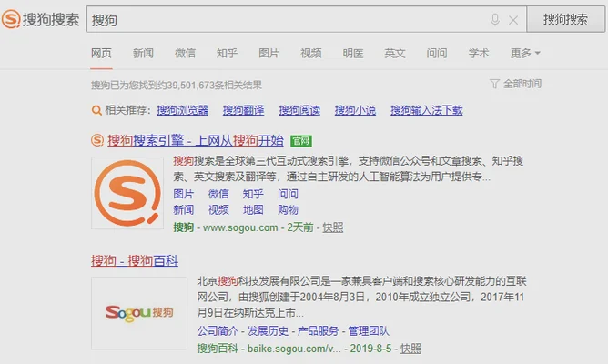Select the 学术 tab

pyautogui.click(x=479, y=53)
